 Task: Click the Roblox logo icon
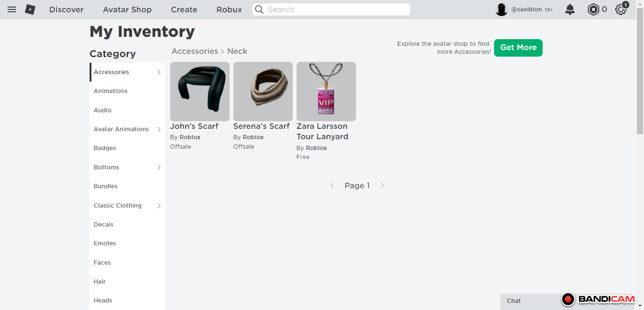coord(30,9)
